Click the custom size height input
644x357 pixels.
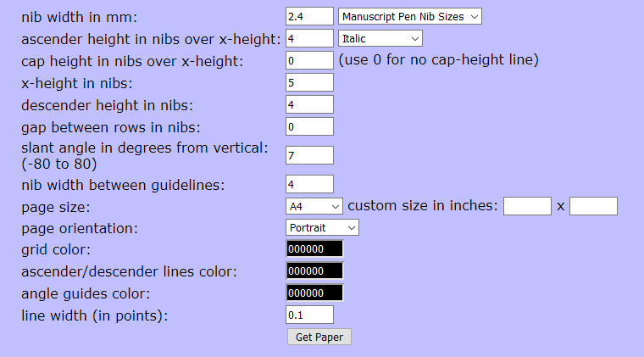pos(593,206)
